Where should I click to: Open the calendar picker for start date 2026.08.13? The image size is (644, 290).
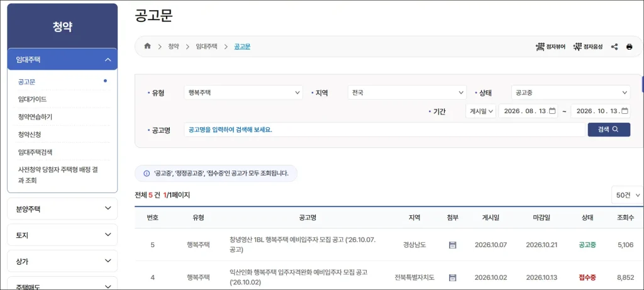(552, 111)
